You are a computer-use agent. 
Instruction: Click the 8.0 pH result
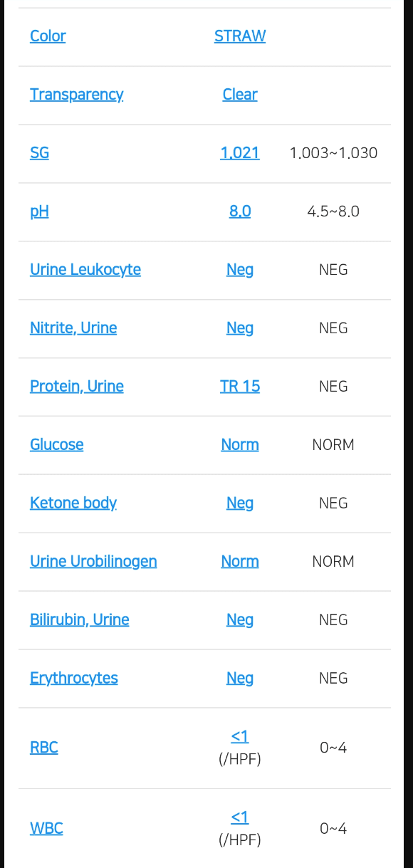pos(240,211)
